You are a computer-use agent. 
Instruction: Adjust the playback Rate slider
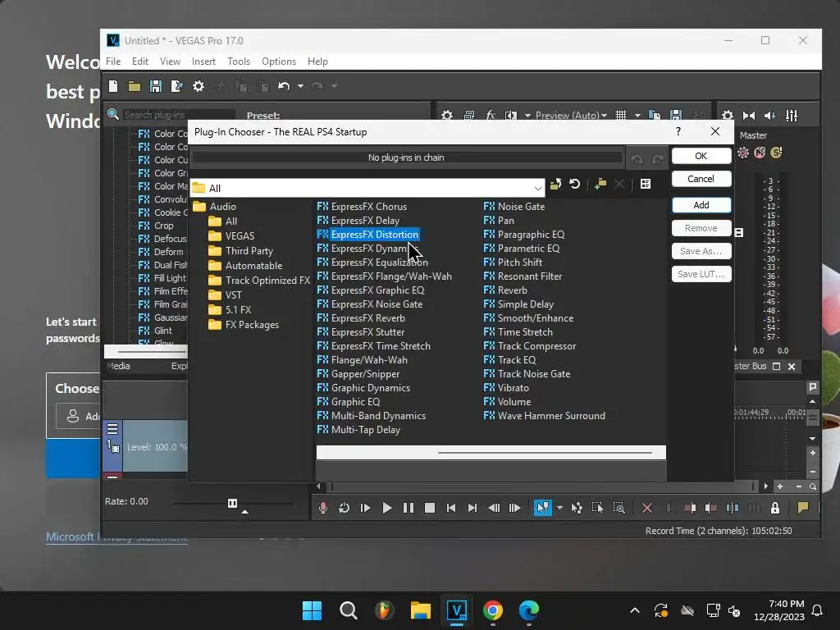(233, 504)
